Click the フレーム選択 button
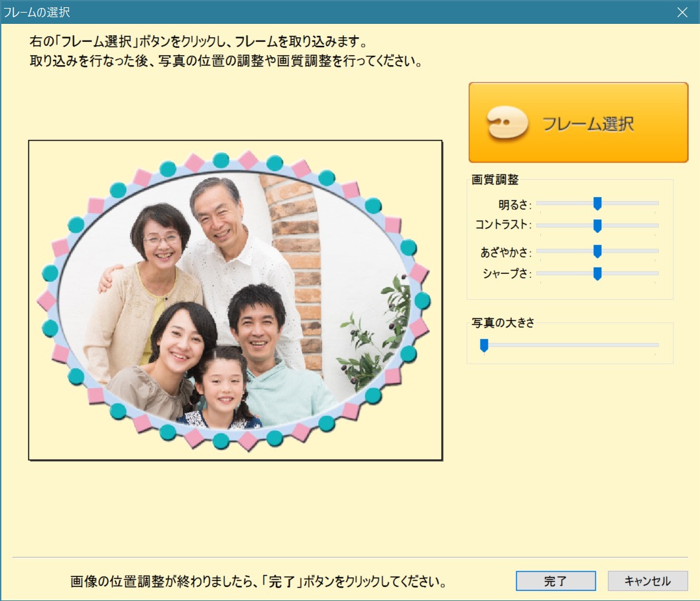700x601 pixels. pos(578,123)
